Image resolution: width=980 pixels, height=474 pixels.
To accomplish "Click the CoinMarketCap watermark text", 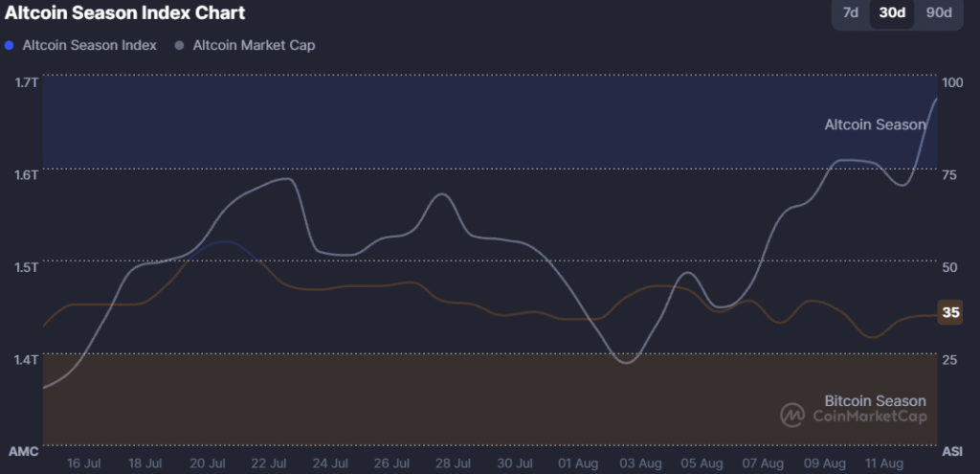I will tap(869, 416).
